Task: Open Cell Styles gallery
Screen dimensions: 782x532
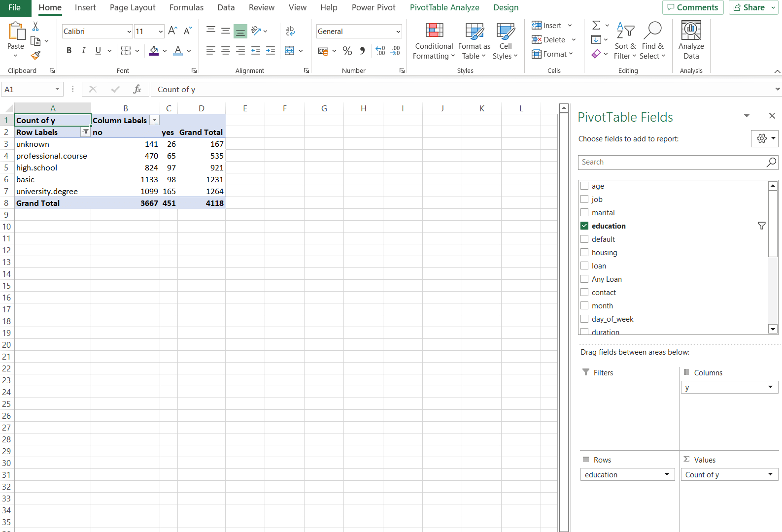Action: point(506,41)
